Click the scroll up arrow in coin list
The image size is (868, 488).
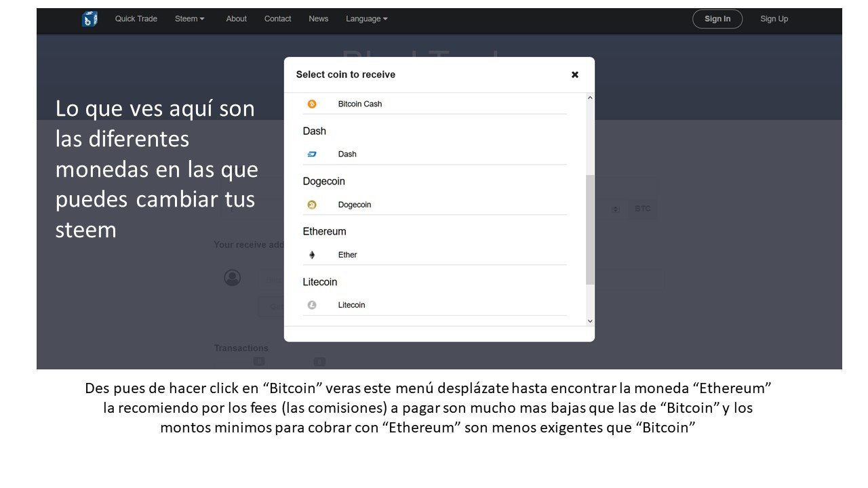coord(590,98)
